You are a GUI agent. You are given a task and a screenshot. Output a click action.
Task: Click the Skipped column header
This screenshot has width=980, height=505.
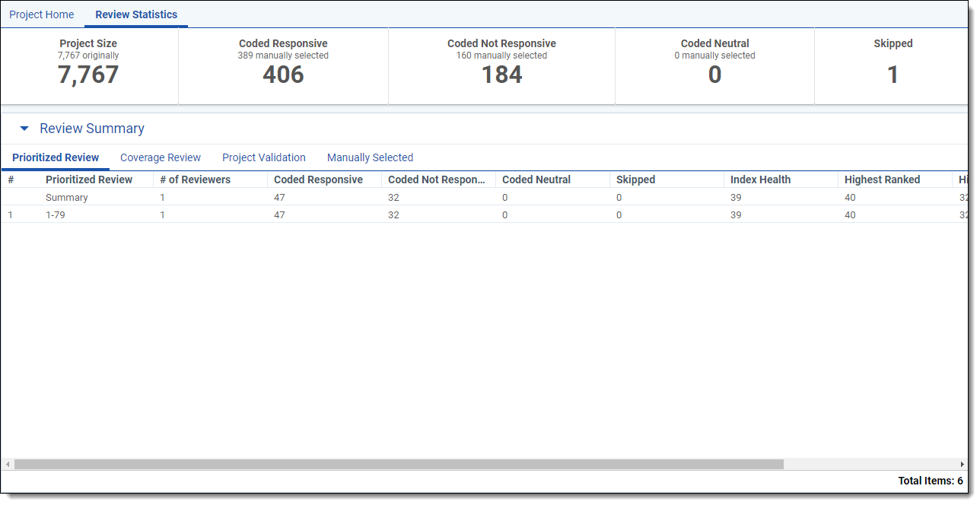635,179
